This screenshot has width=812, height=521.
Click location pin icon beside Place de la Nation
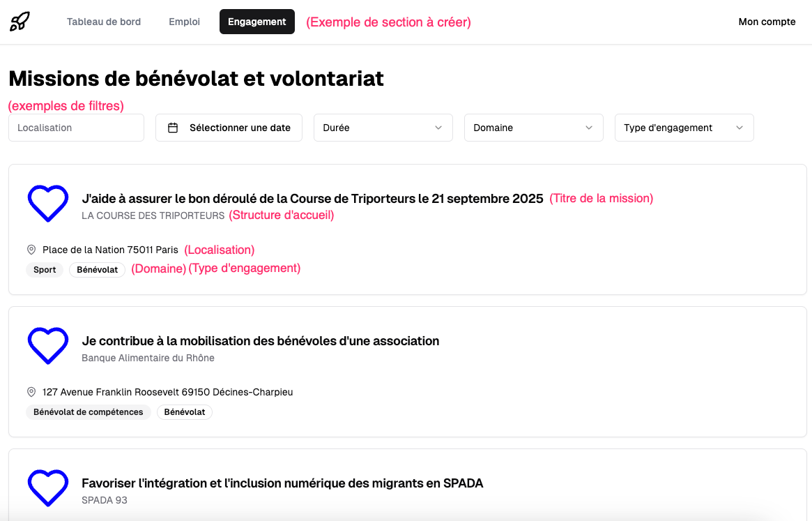click(x=31, y=250)
